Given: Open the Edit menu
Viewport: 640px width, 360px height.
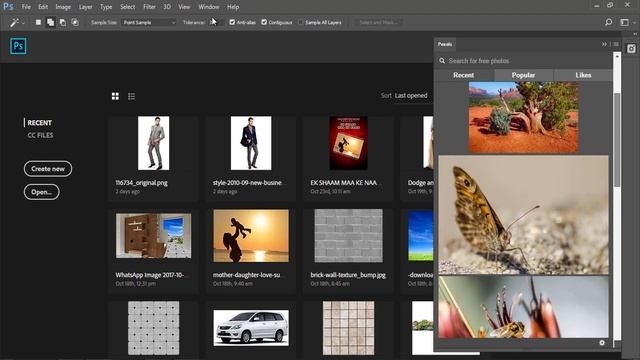Looking at the screenshot, I should pyautogui.click(x=43, y=7).
